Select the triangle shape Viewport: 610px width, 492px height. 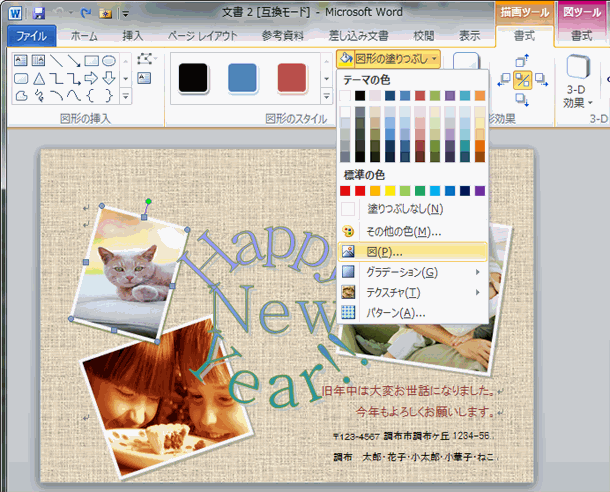39,79
